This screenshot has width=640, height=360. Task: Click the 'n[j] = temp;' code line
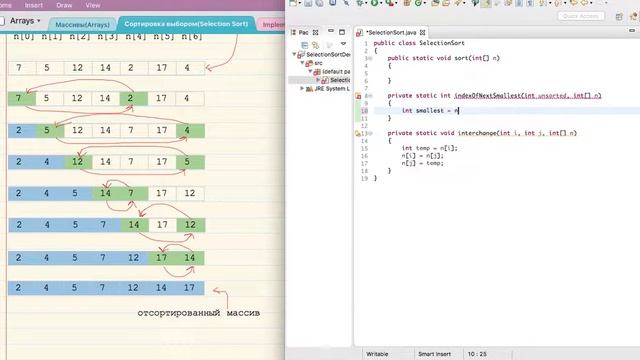click(422, 163)
